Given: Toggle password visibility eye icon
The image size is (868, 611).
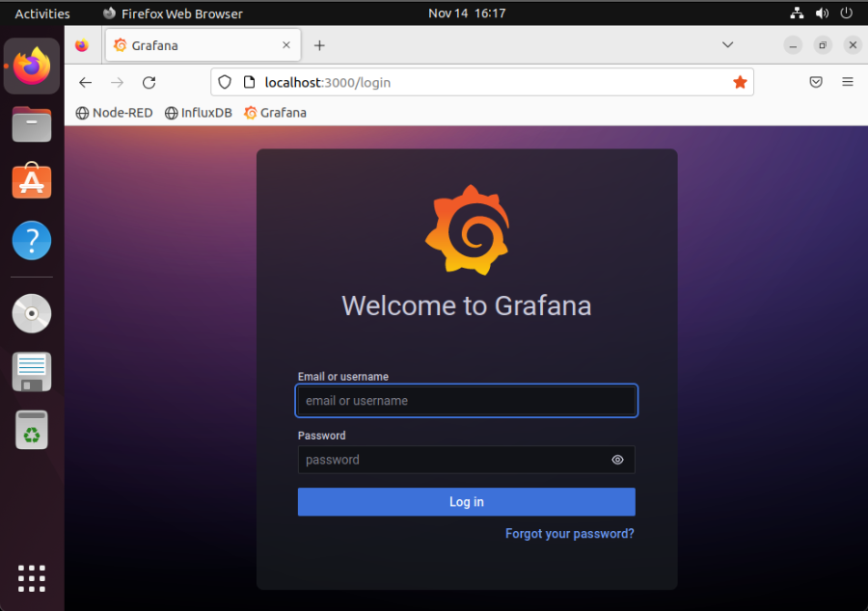Looking at the screenshot, I should point(617,460).
